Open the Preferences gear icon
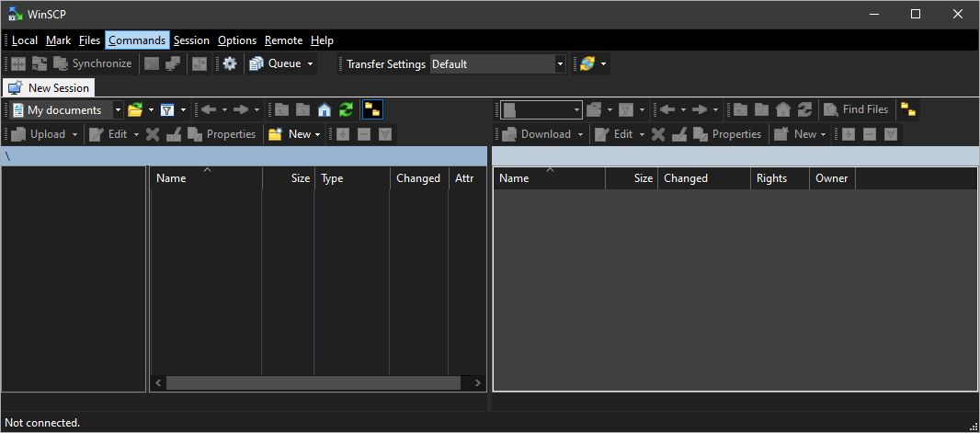 (230, 64)
